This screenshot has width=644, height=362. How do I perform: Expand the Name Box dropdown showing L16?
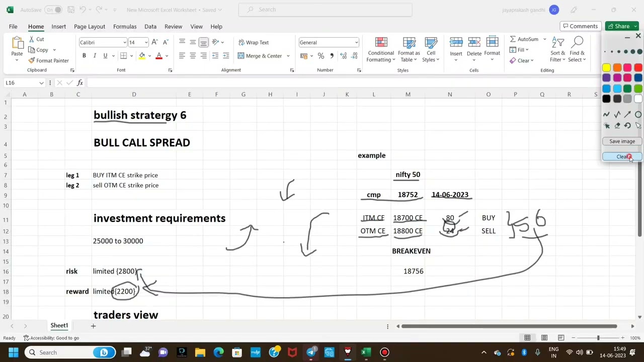pyautogui.click(x=41, y=82)
